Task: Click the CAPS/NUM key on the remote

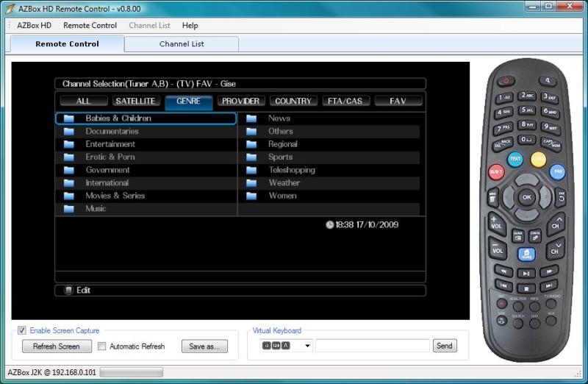Action: (551, 143)
